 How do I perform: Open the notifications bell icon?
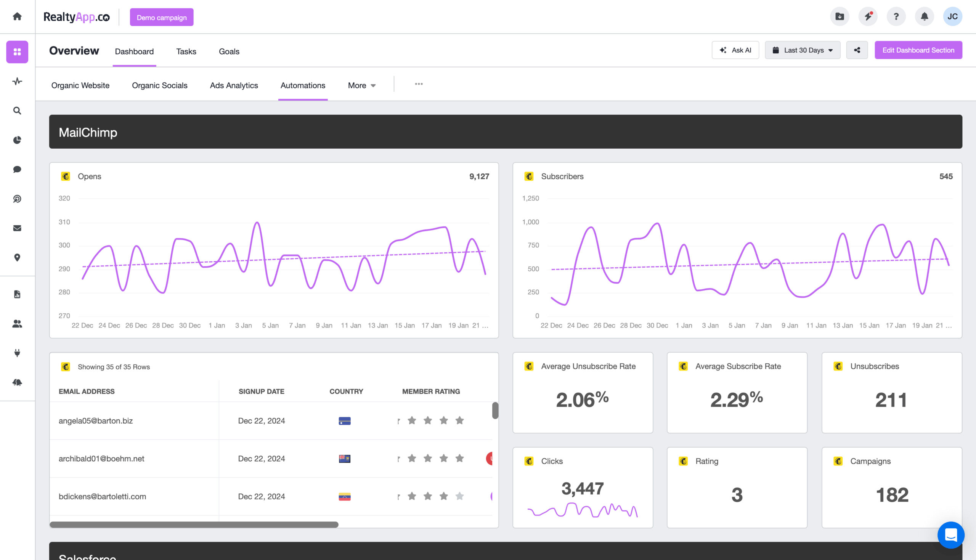pos(924,16)
